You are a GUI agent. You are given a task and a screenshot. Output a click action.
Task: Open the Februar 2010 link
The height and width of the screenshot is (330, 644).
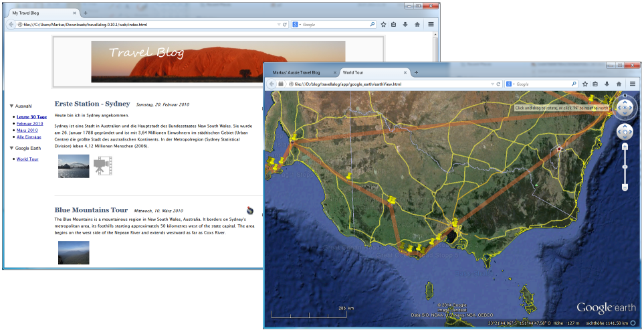pos(30,123)
